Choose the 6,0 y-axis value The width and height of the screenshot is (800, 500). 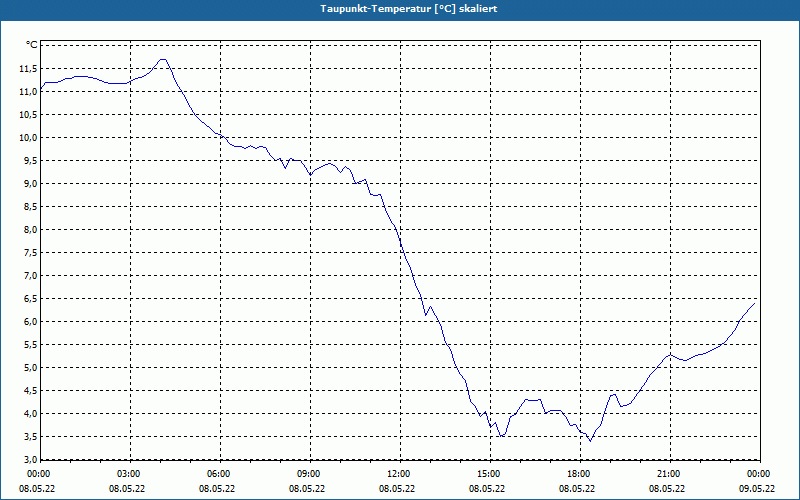point(30,321)
